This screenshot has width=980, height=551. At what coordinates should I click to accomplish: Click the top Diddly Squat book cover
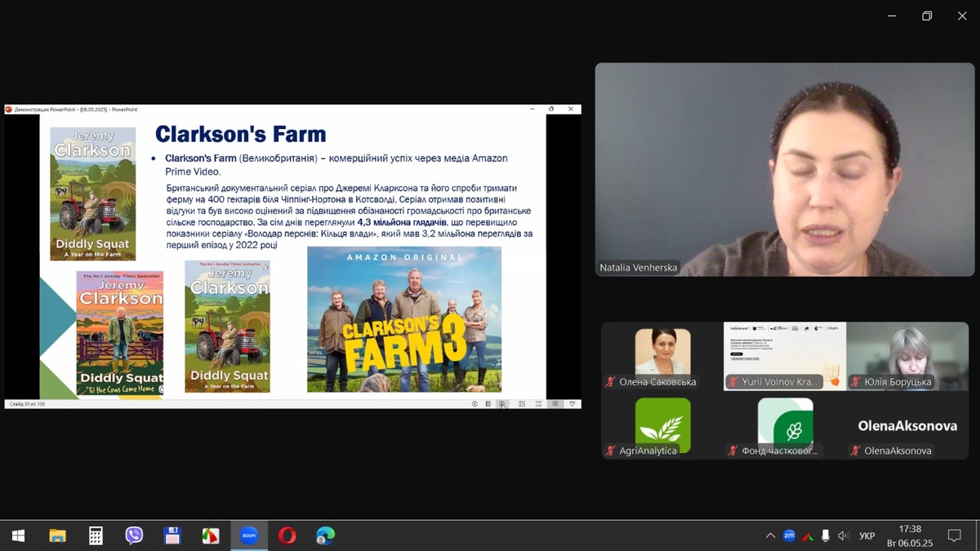(x=93, y=193)
